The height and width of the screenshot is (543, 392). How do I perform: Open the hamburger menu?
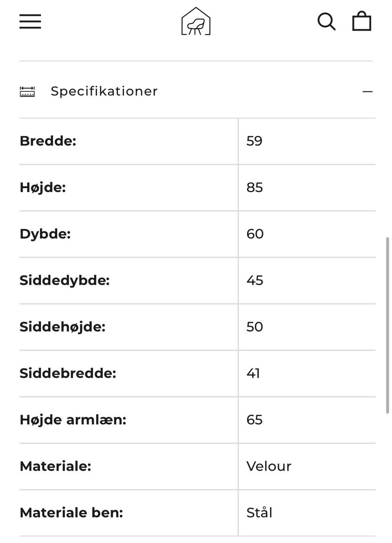click(x=30, y=21)
